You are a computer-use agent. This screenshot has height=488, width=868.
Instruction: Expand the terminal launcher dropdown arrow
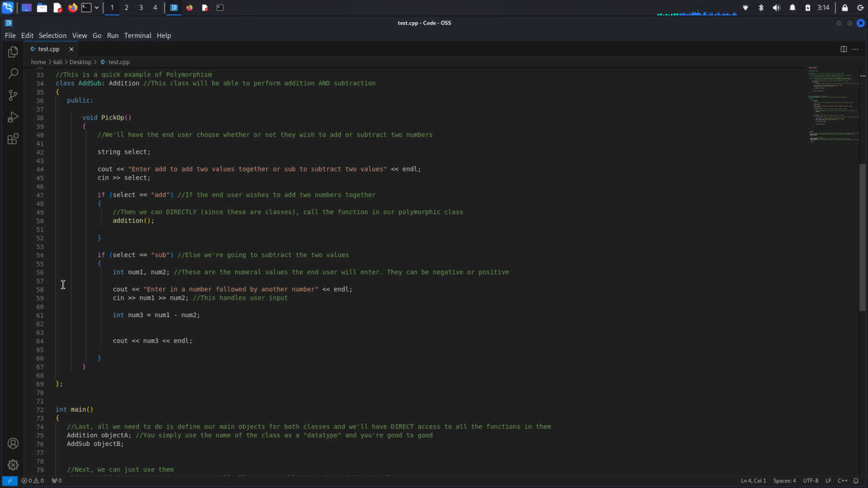(97, 8)
